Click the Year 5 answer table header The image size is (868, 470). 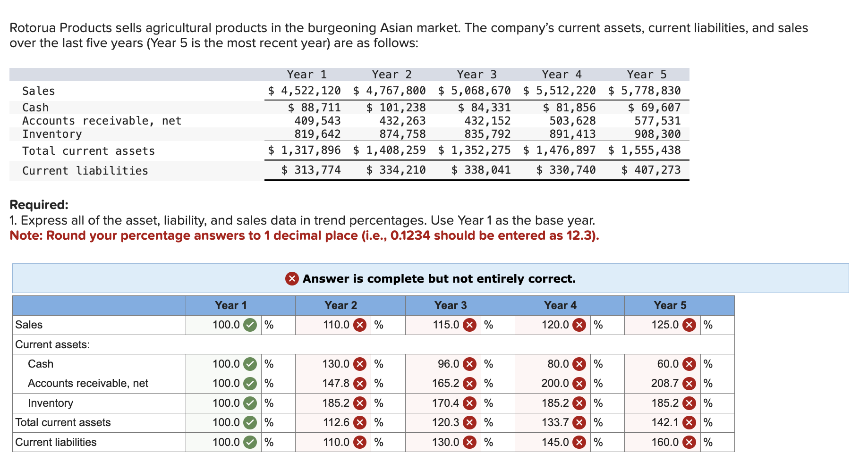pos(679,306)
